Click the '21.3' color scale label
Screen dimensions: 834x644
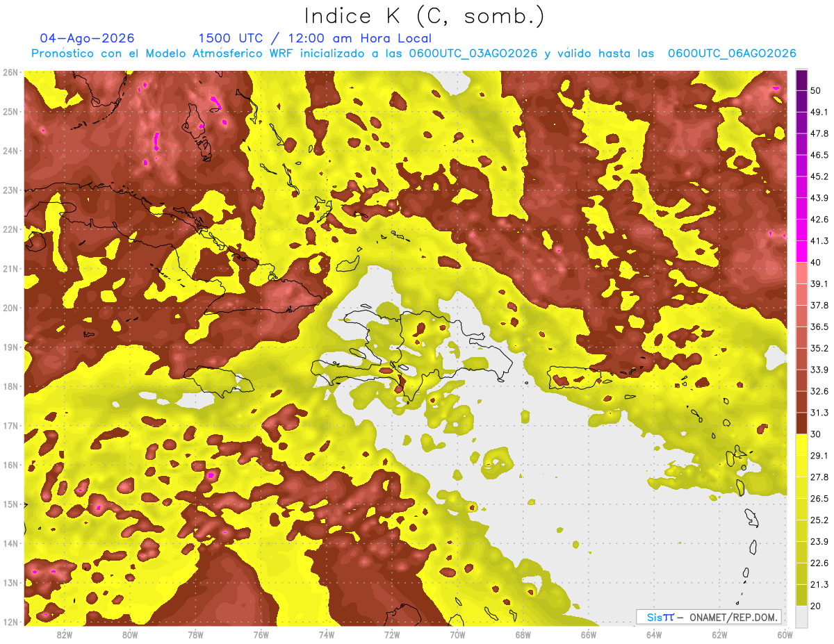point(819,584)
